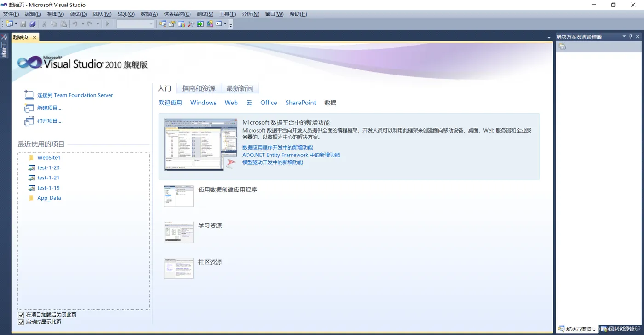Screen dimensions: 644x335
Task: Open the Command Window icon's dropdown arrow
Action: (225, 24)
